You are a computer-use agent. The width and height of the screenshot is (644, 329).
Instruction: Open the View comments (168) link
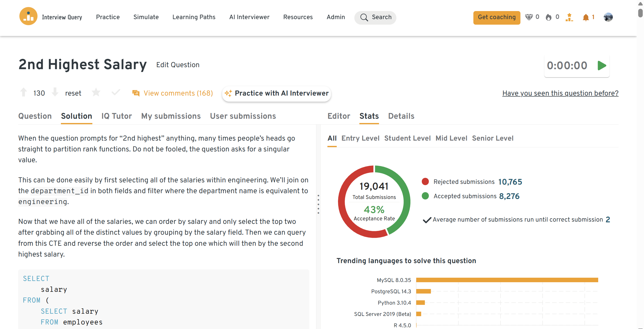pos(178,93)
